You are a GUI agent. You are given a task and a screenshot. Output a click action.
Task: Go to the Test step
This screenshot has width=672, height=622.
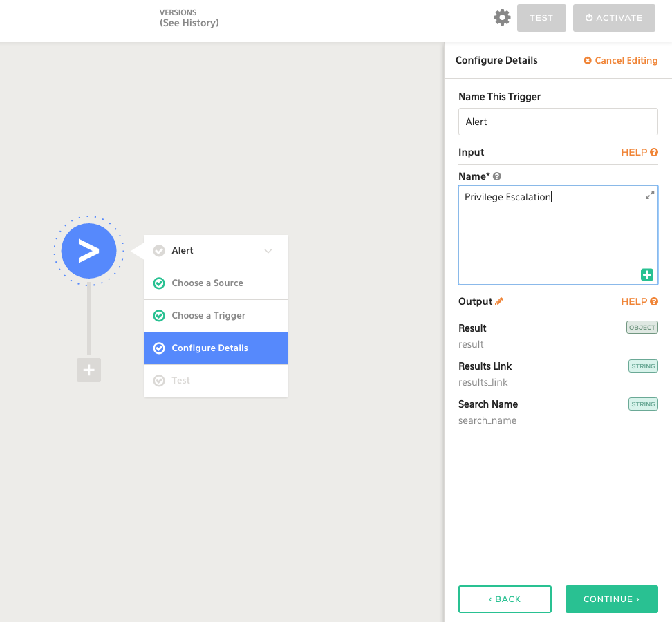[180, 381]
